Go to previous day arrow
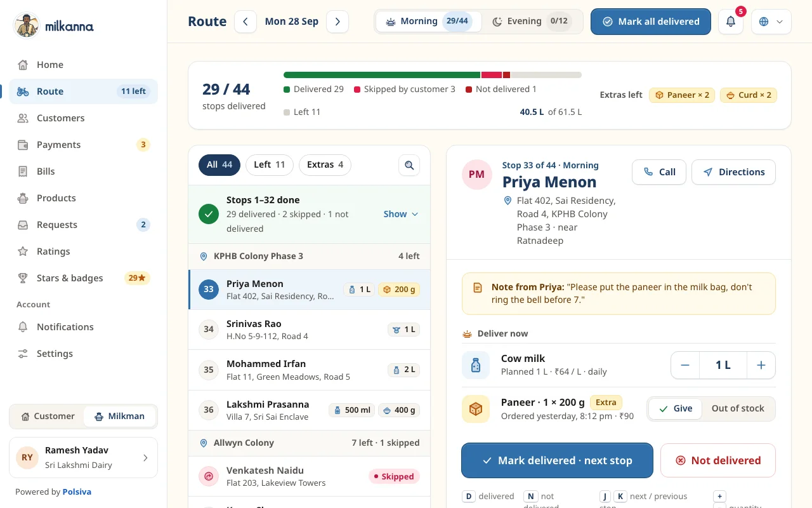The image size is (812, 508). pos(246,22)
